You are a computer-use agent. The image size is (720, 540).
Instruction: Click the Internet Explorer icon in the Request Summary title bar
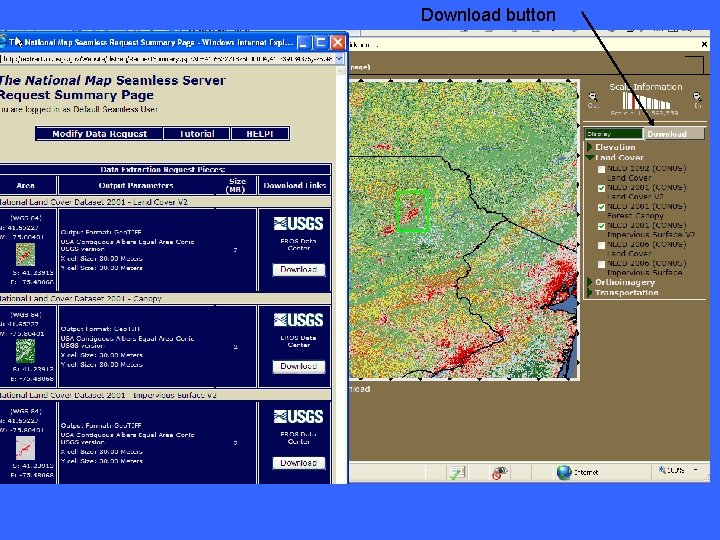(x=3, y=42)
